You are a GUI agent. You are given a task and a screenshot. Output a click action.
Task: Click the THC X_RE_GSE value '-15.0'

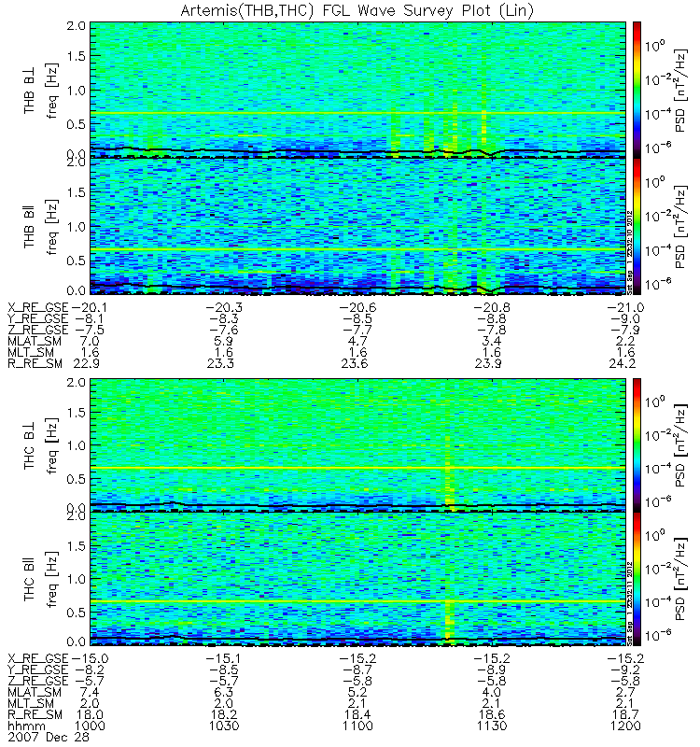pyautogui.click(x=90, y=659)
